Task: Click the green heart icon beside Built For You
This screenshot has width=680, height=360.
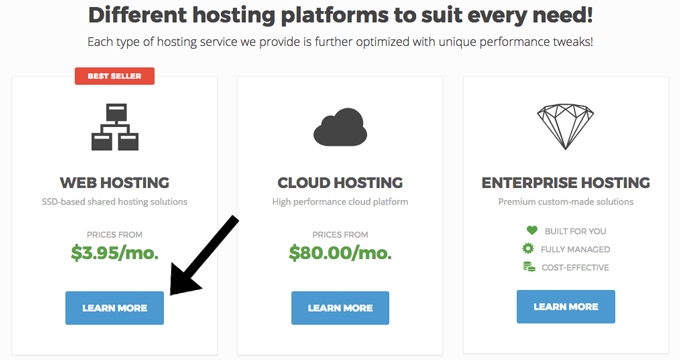Action: (x=532, y=230)
